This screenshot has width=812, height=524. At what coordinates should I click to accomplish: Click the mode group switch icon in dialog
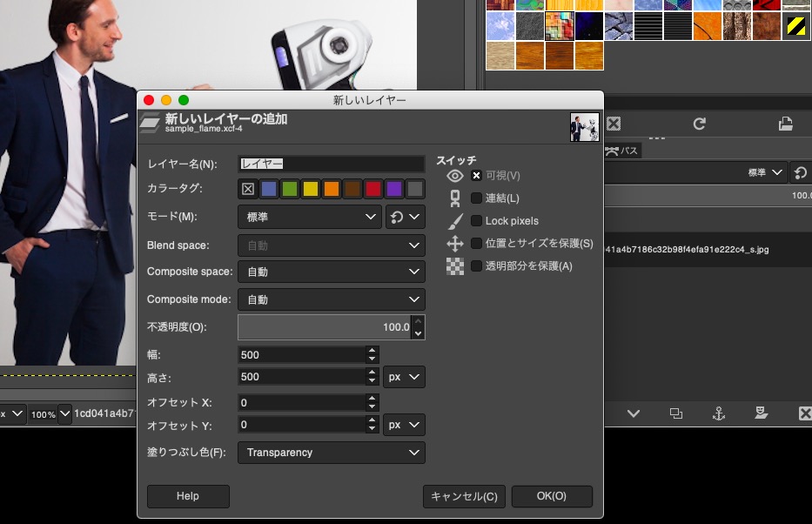pyautogui.click(x=405, y=217)
